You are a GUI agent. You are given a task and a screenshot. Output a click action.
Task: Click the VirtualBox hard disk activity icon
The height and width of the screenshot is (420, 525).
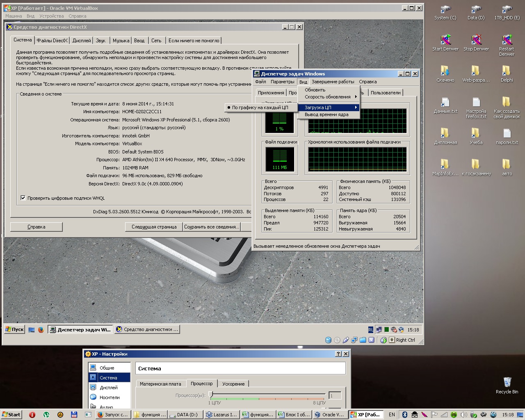point(328,340)
